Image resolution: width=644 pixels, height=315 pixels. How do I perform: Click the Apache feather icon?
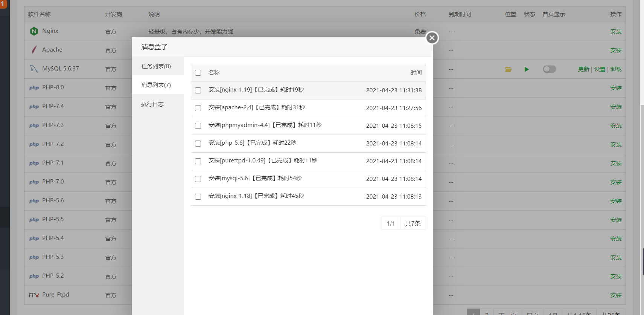click(34, 50)
